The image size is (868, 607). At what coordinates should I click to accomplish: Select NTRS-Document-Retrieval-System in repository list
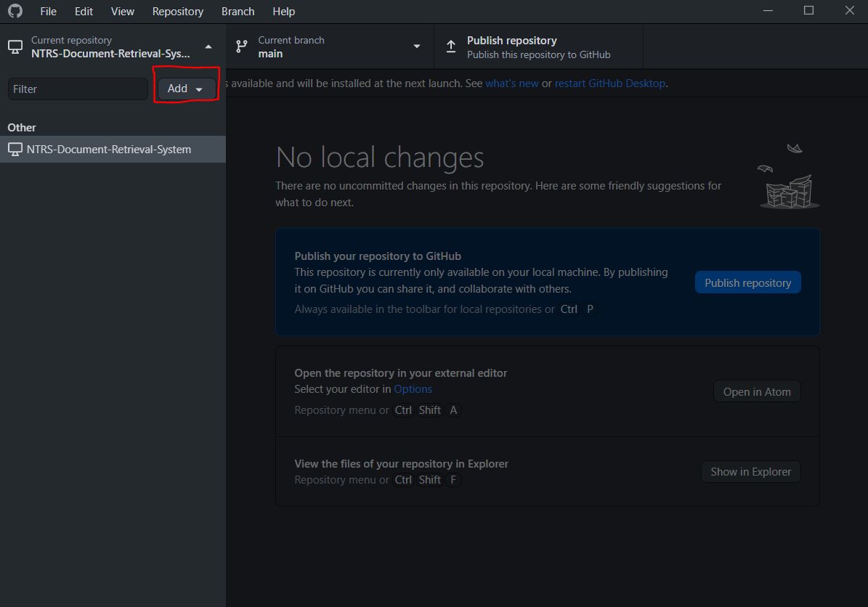coord(113,150)
